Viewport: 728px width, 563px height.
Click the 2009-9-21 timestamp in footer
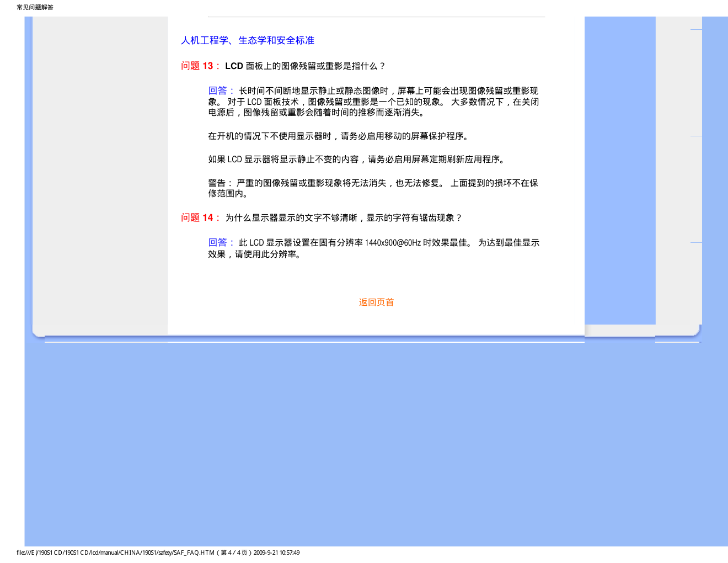point(276,553)
